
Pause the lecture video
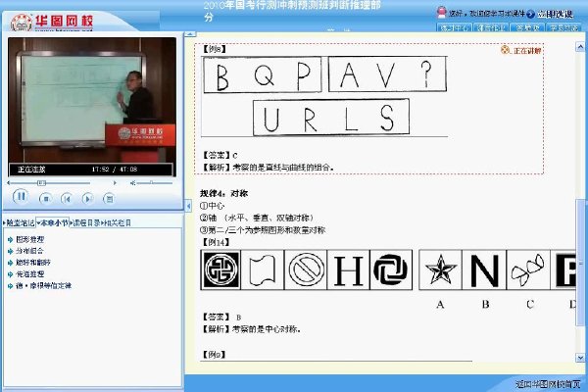tap(21, 197)
